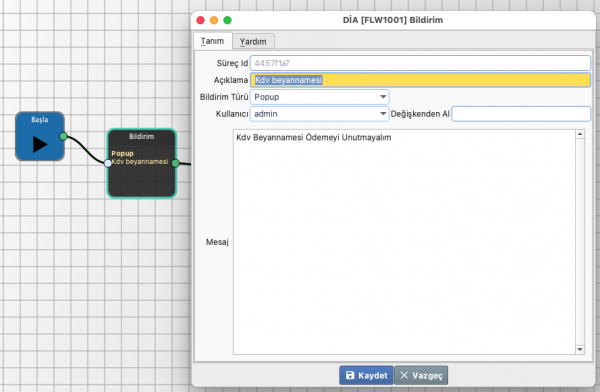Click inside the Mesaj text area
The height and width of the screenshot is (392, 600).
404,242
